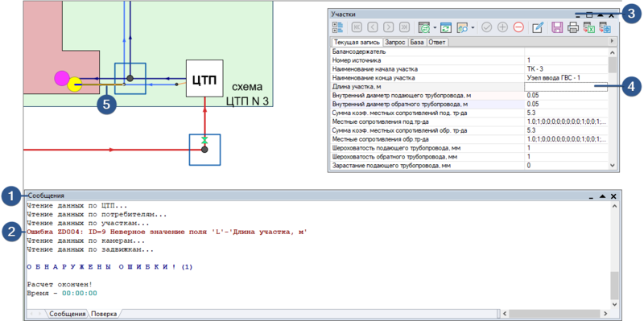Click the red ZD004 error message line
The image size is (644, 321).
167,233
